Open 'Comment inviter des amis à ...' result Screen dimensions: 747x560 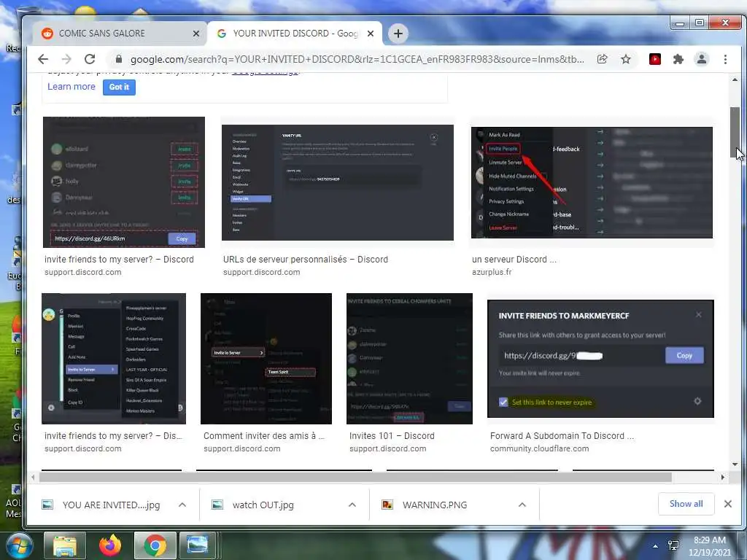coord(264,436)
